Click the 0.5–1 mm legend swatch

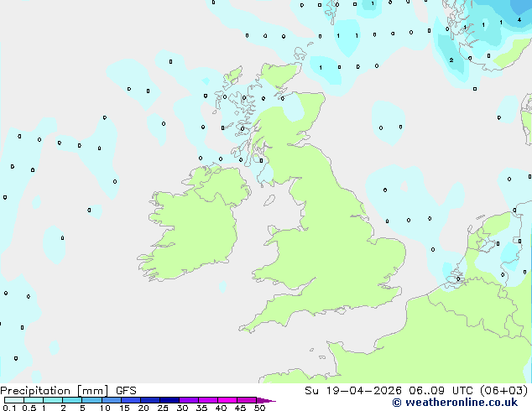[x=34, y=400]
